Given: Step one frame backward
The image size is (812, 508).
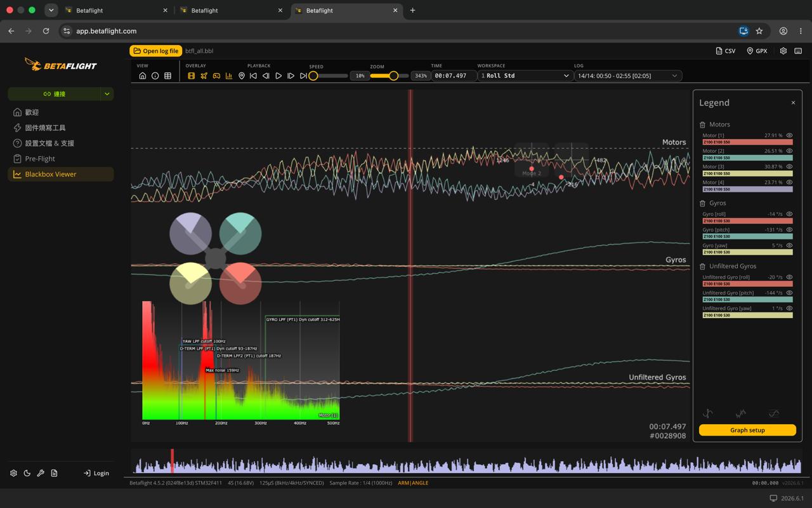Looking at the screenshot, I should click(x=266, y=76).
